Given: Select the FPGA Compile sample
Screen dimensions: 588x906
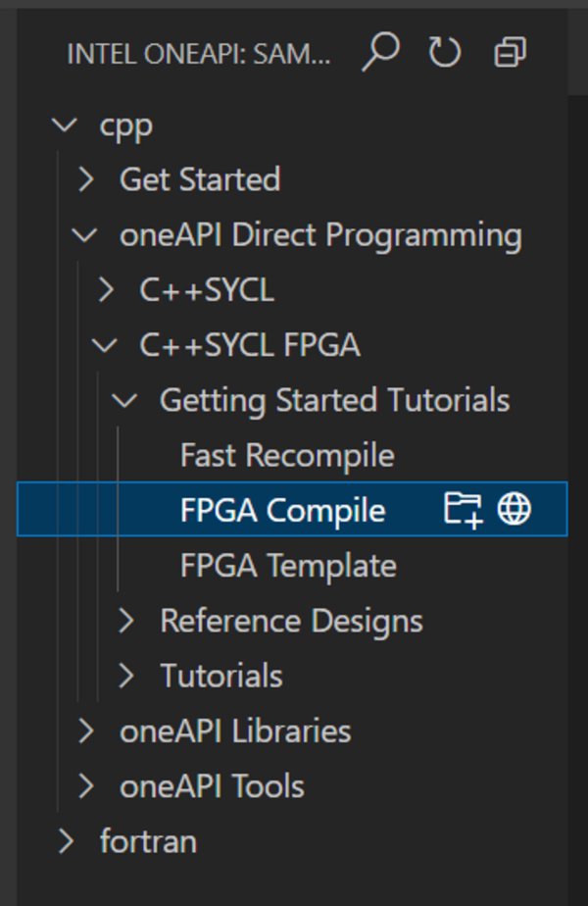Looking at the screenshot, I should click(282, 510).
